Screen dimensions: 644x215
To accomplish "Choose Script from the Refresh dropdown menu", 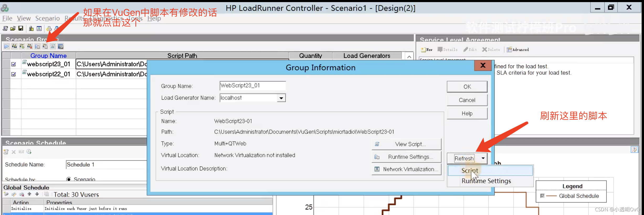I will click(490, 170).
